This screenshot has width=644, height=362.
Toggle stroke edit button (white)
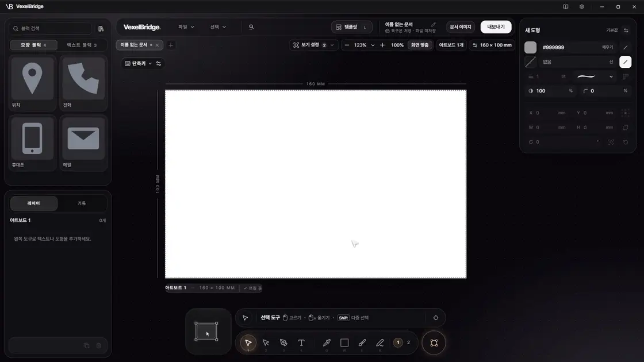coord(626,62)
